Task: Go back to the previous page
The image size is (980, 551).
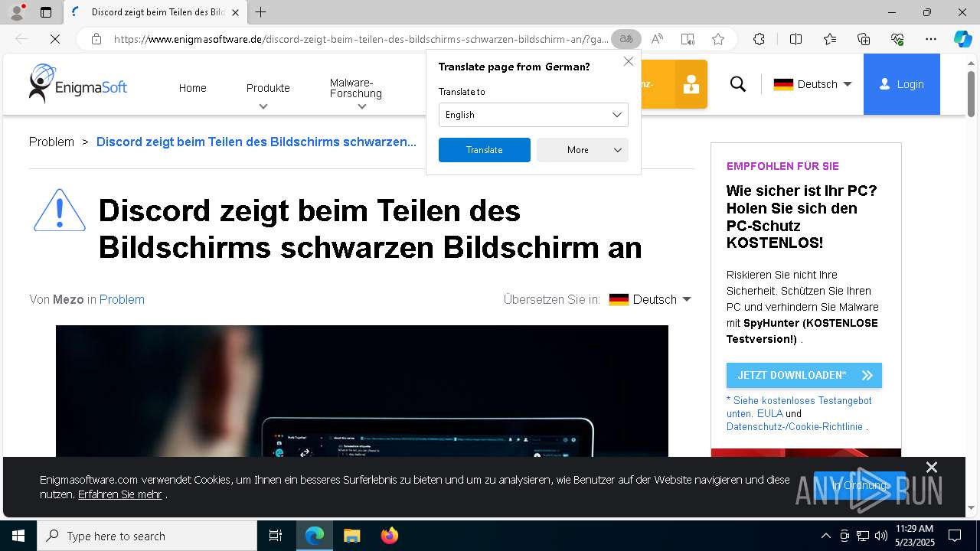Action: (21, 39)
